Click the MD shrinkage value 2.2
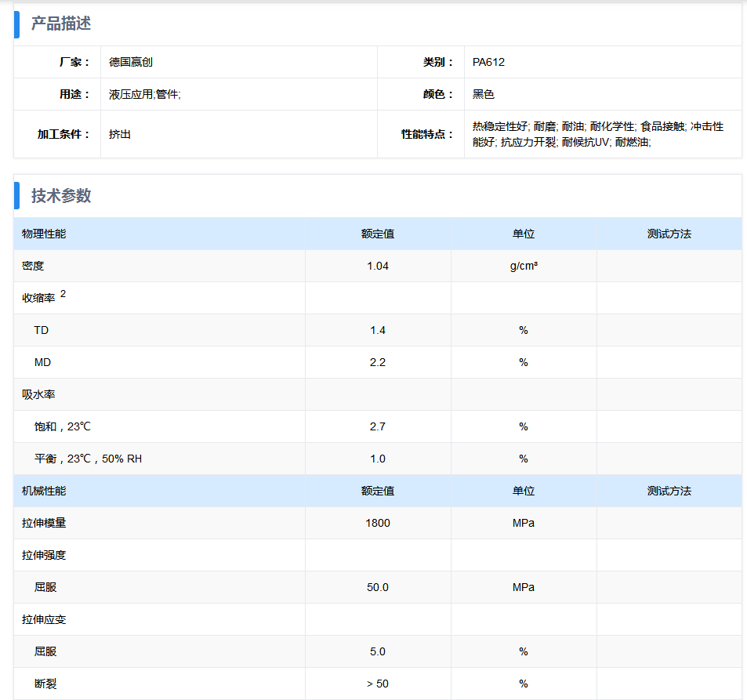 click(378, 362)
